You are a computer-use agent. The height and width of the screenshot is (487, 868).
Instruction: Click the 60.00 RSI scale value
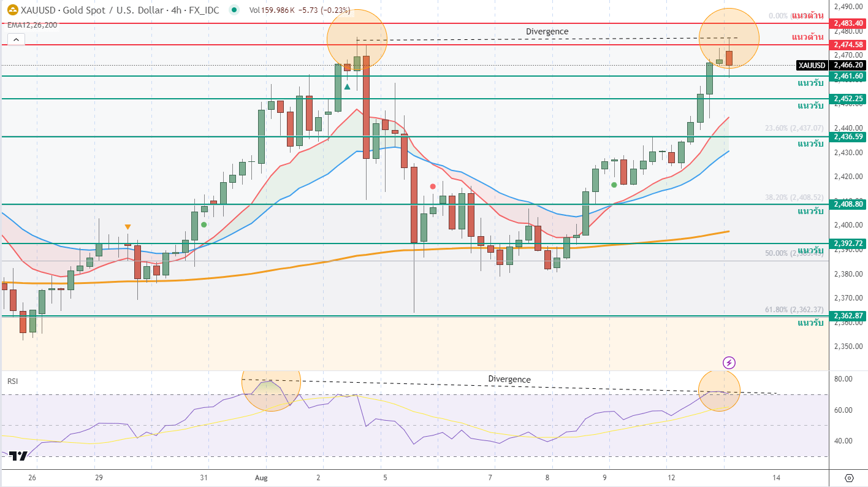(x=843, y=410)
